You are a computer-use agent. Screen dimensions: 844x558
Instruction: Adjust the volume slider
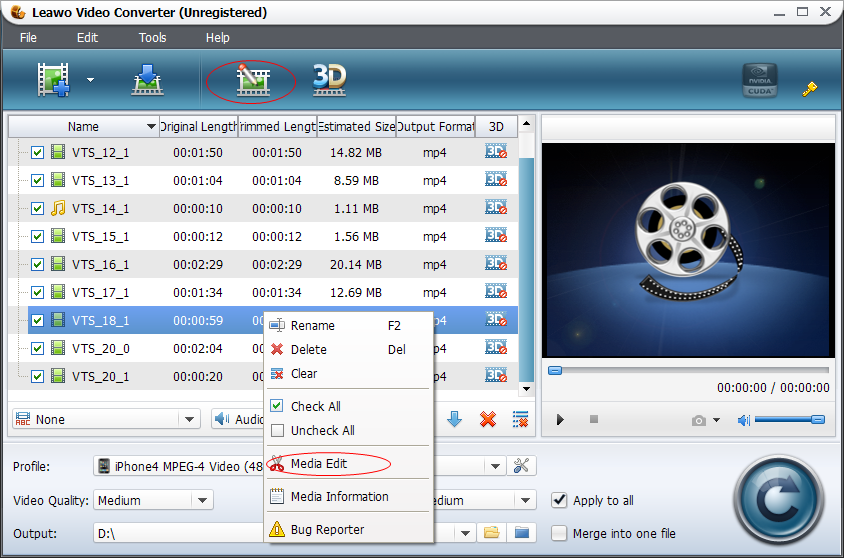(790, 419)
